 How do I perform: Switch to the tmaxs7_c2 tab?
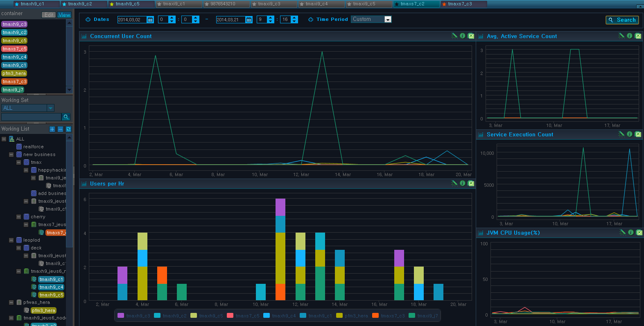coord(416,4)
